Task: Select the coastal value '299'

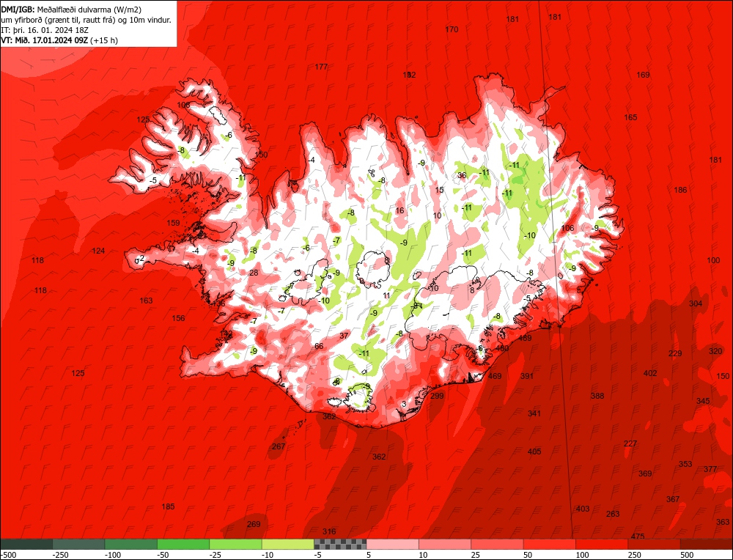Action: (437, 396)
